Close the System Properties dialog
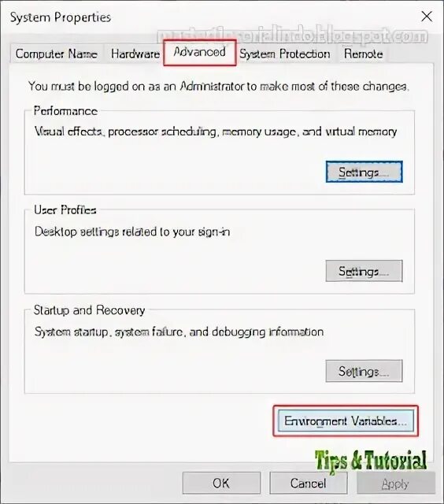This screenshot has width=444, height=504. click(427, 16)
